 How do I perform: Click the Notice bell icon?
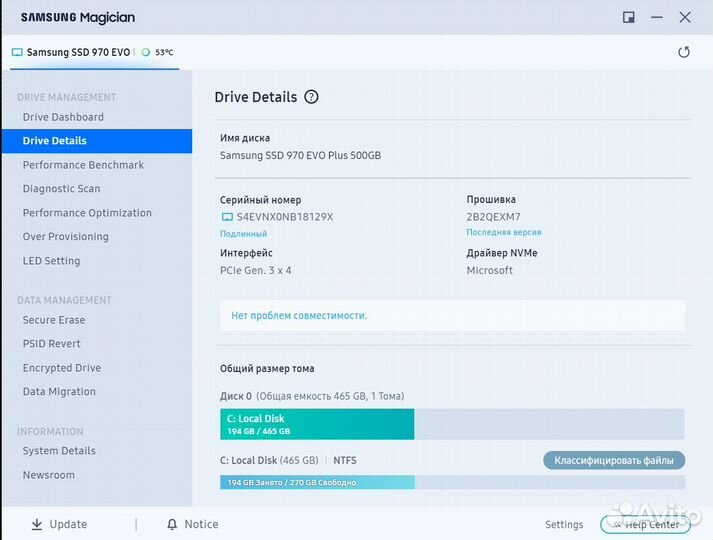(x=172, y=524)
